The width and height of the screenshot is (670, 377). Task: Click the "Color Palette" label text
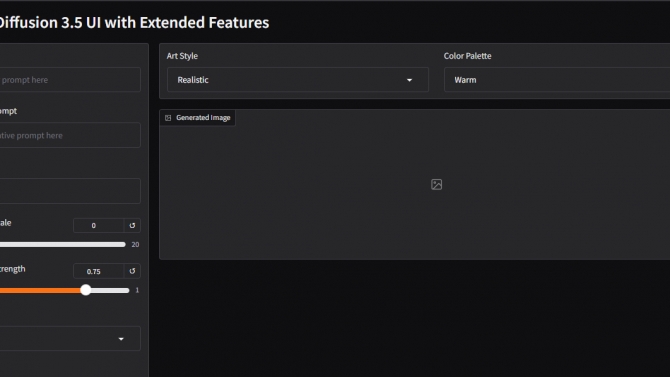pyautogui.click(x=467, y=56)
